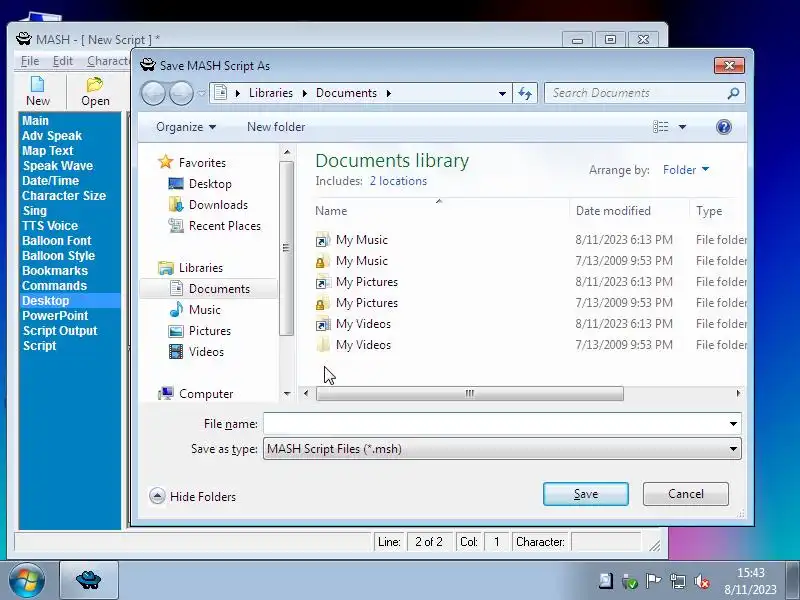
Task: Click New folder in dialog toolbar
Action: click(276, 127)
